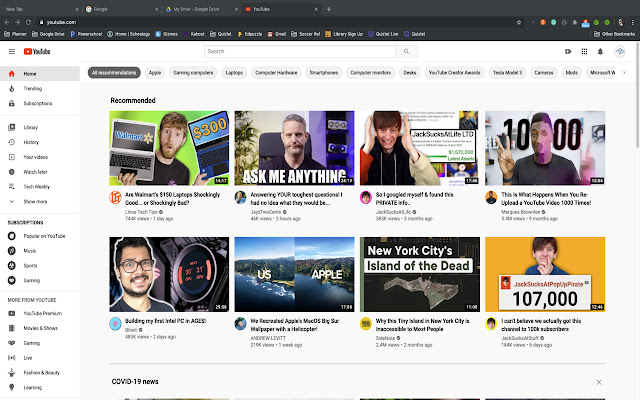640x400 pixels.
Task: Open History in sidebar
Action: coord(40,142)
